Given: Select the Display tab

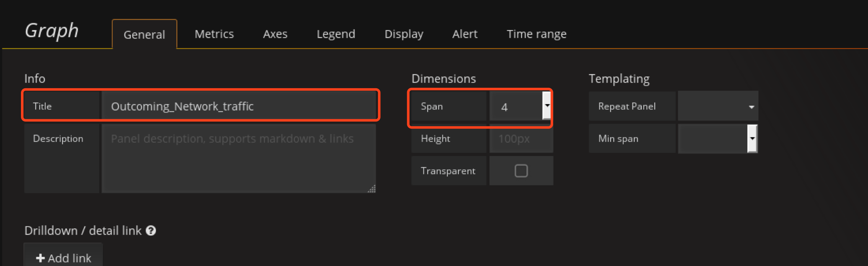Looking at the screenshot, I should tap(404, 34).
